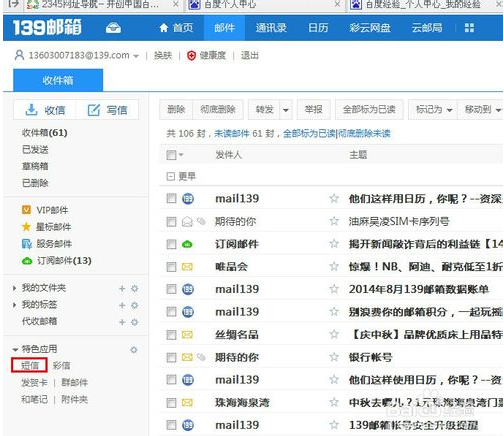The image size is (504, 436).
Task: Open the 短信 feature link
Action: [30, 365]
